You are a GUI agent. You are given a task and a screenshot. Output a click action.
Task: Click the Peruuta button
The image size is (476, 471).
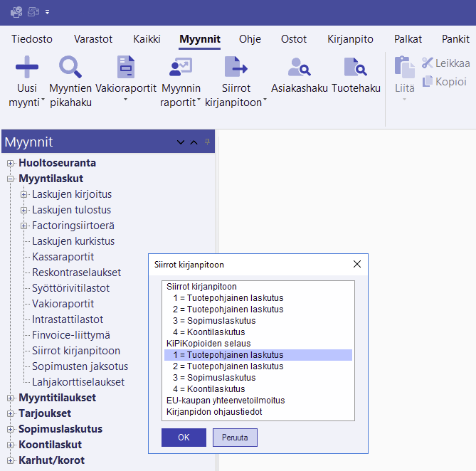(x=235, y=438)
